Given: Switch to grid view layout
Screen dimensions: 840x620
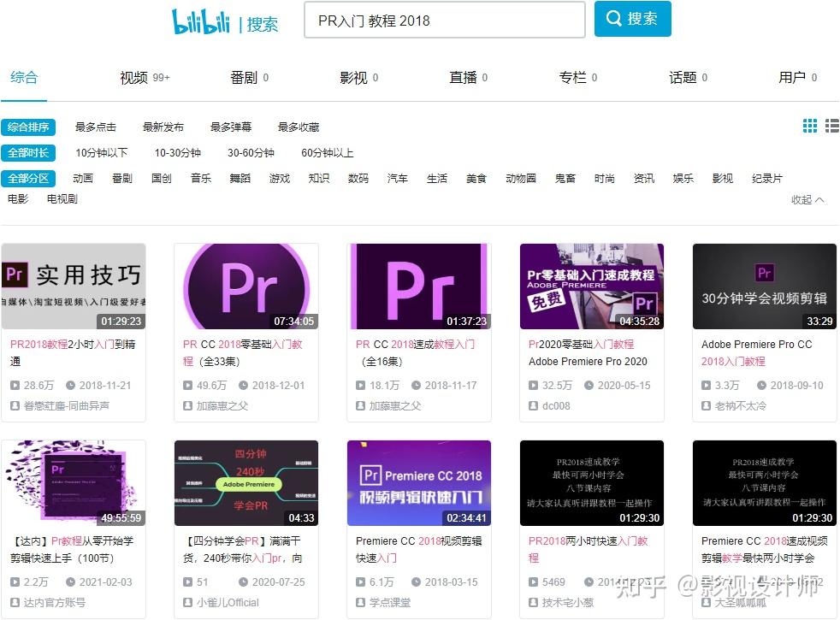Looking at the screenshot, I should (x=809, y=126).
